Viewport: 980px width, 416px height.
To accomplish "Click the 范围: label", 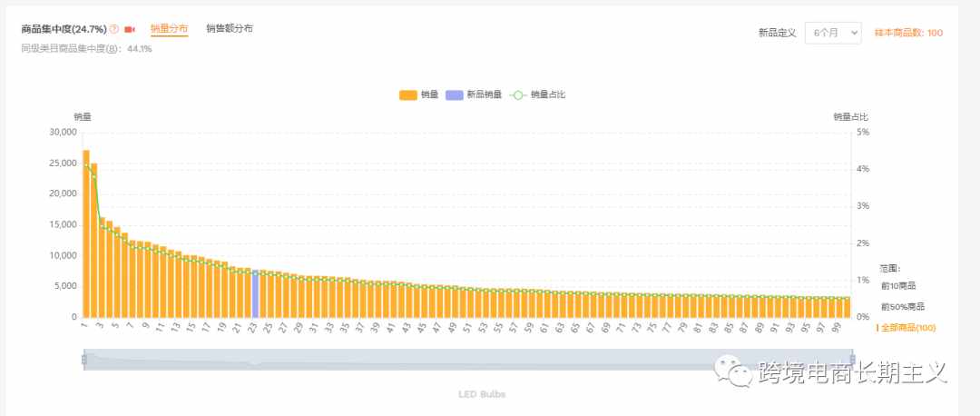I will pyautogui.click(x=890, y=268).
